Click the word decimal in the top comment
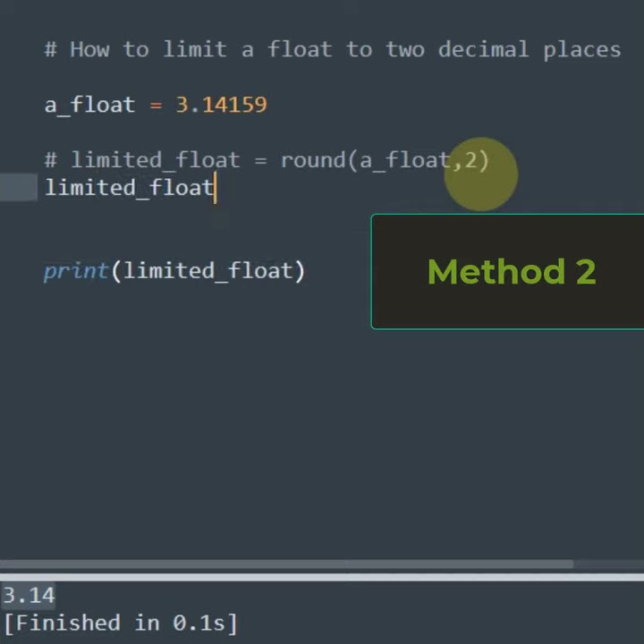This screenshot has width=644, height=644. (483, 49)
